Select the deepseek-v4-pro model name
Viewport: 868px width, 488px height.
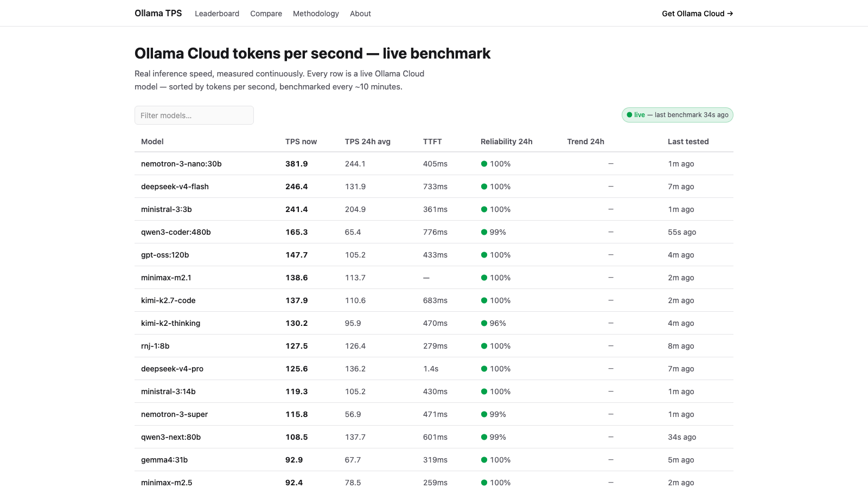point(172,369)
